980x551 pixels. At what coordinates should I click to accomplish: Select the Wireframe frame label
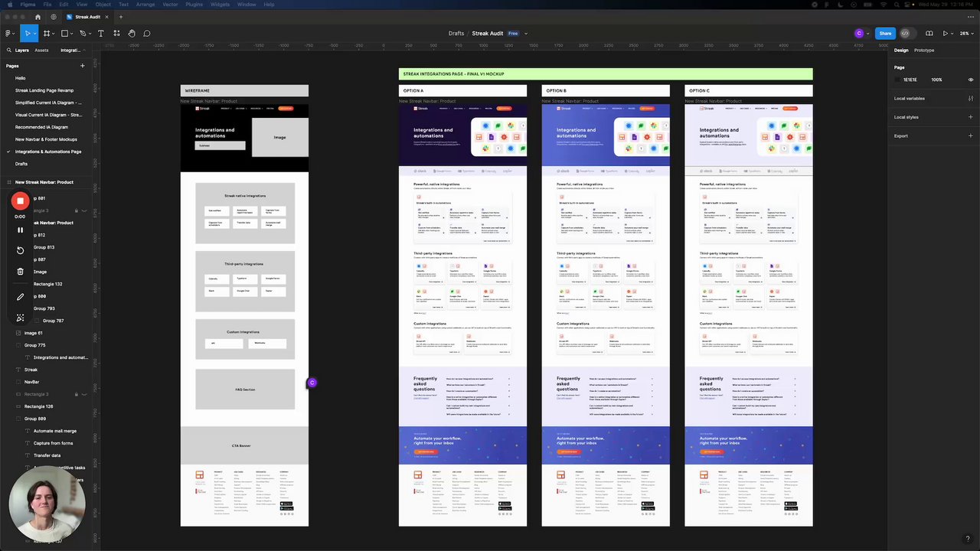click(197, 91)
